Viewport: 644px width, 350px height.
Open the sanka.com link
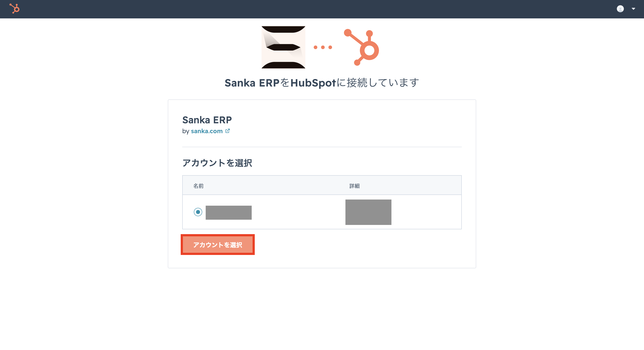point(207,131)
